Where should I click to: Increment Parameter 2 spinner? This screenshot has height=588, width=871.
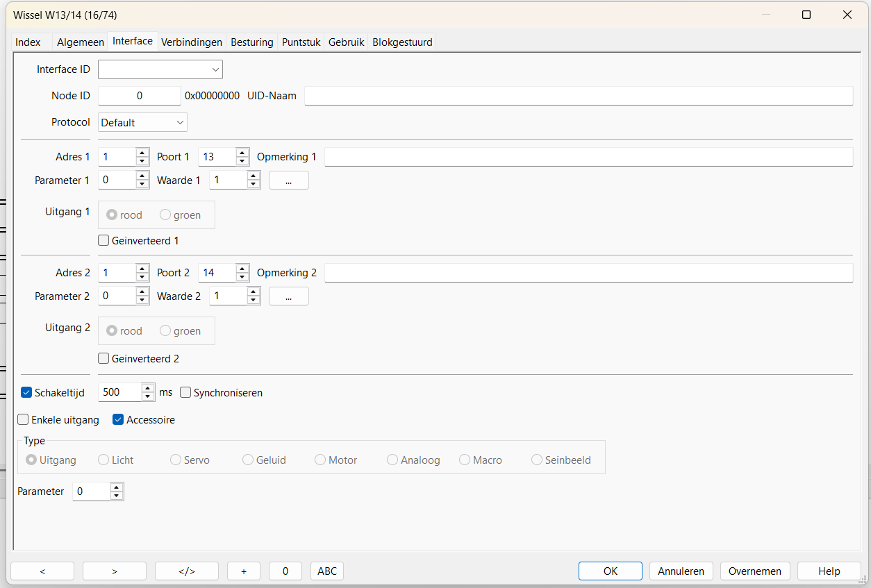(x=142, y=292)
